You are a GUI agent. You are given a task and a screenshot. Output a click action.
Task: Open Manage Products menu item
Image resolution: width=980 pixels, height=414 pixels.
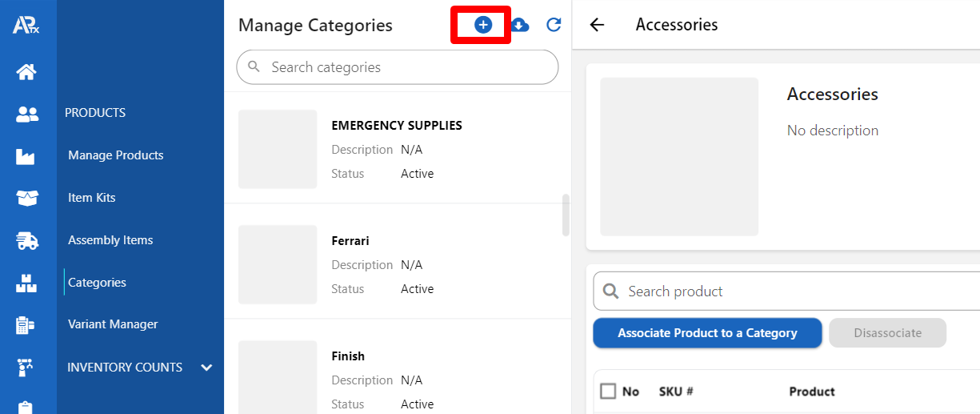116,155
